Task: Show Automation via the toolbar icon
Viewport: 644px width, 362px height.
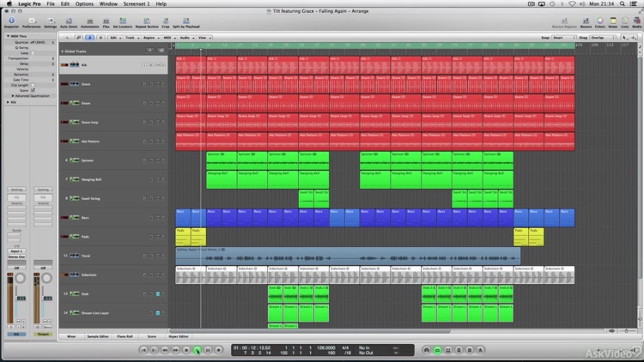Action: (x=89, y=22)
